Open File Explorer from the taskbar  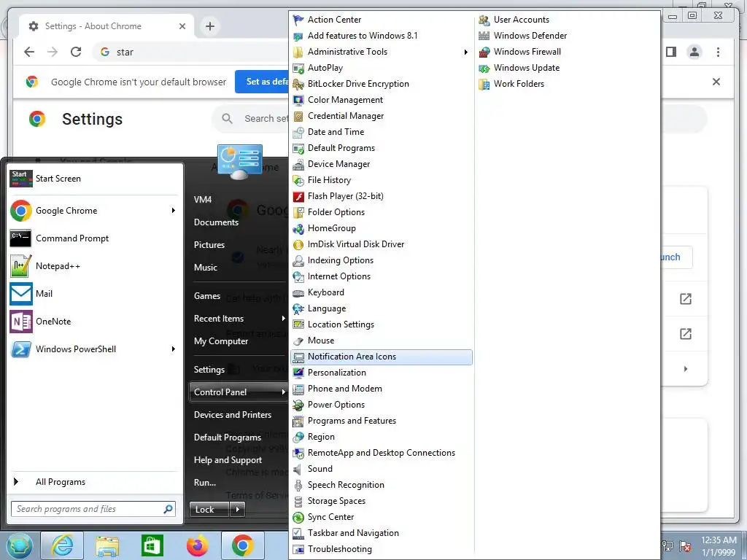[108, 545]
